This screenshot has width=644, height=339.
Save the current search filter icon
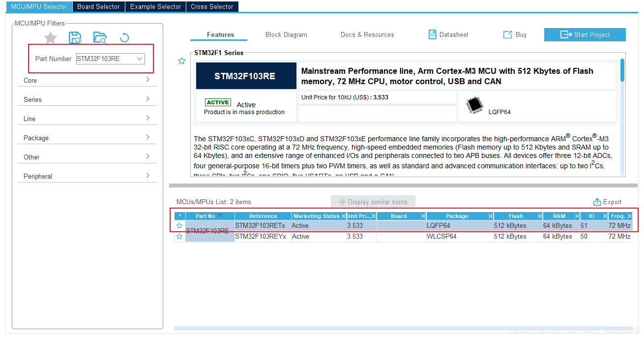[x=75, y=37]
